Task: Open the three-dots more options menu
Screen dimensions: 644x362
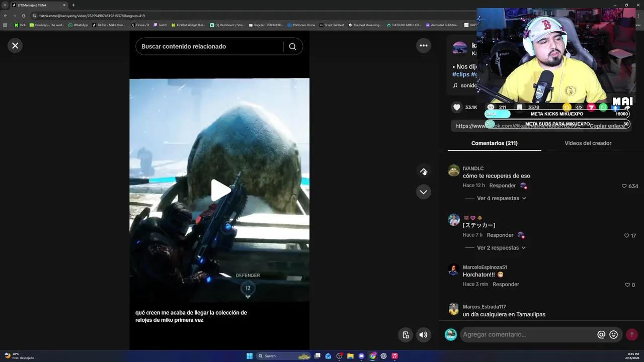Action: coord(424,46)
